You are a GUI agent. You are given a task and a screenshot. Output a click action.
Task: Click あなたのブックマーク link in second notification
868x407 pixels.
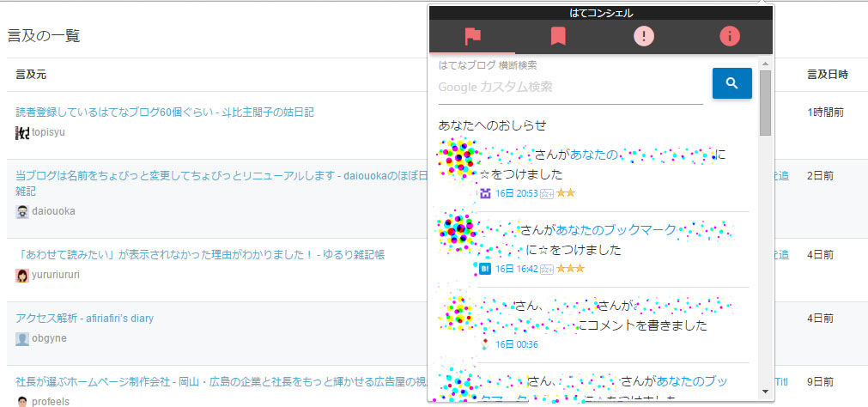coord(616,230)
